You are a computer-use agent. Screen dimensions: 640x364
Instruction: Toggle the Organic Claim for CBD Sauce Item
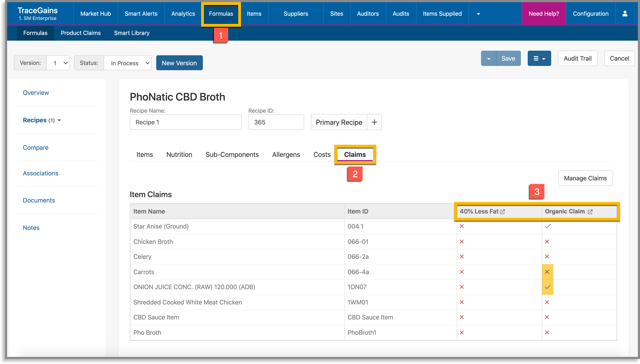coord(547,317)
